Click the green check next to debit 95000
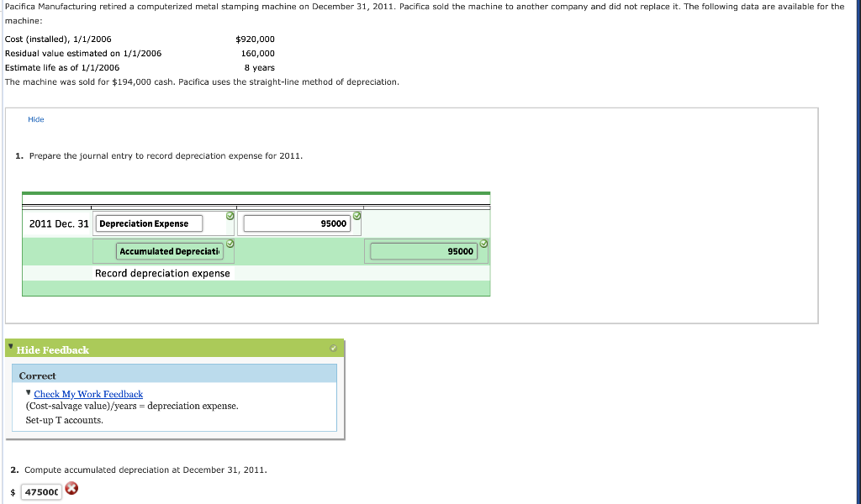861x504 pixels. [357, 216]
